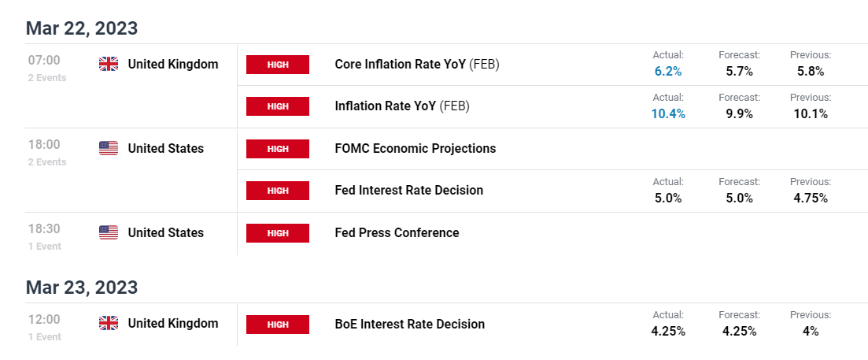
Task: Click HIGH badge for FOMC Economic Projections
Action: pos(278,148)
